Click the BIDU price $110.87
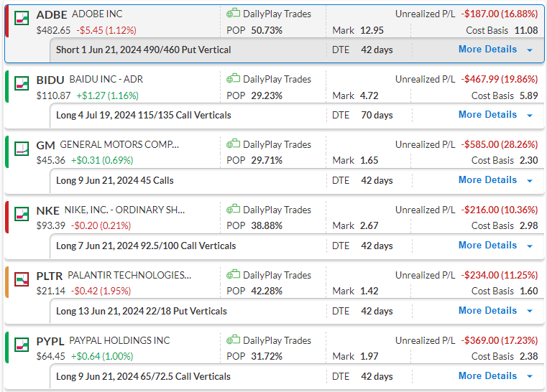The height and width of the screenshot is (392, 547). tap(53, 95)
